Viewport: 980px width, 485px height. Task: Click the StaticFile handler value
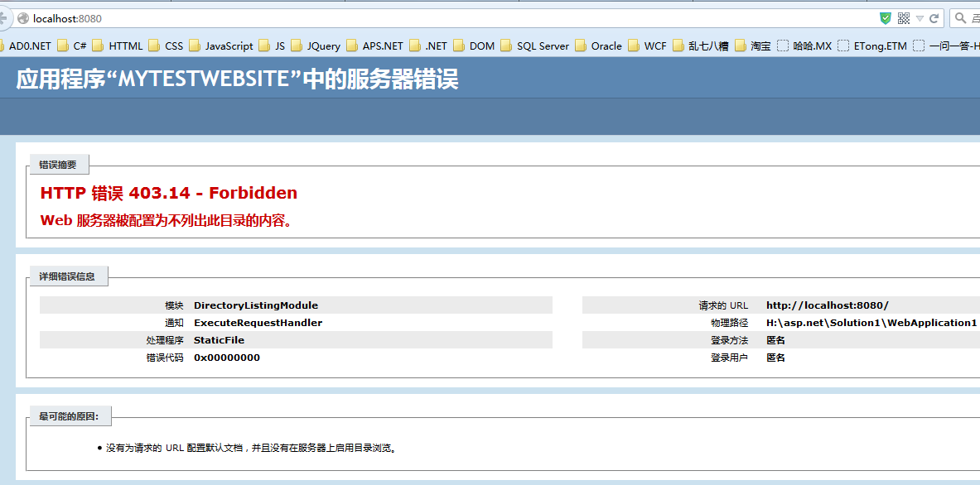coord(219,340)
